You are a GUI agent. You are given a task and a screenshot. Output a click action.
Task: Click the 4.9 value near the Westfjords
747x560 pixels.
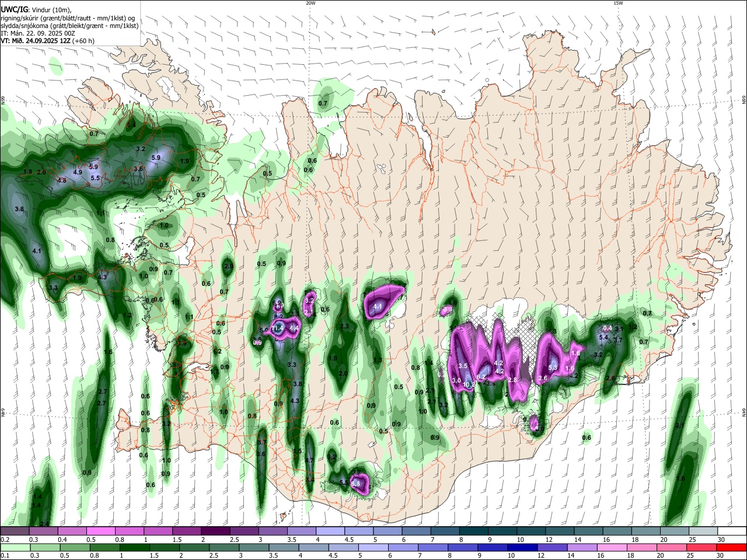(78, 172)
